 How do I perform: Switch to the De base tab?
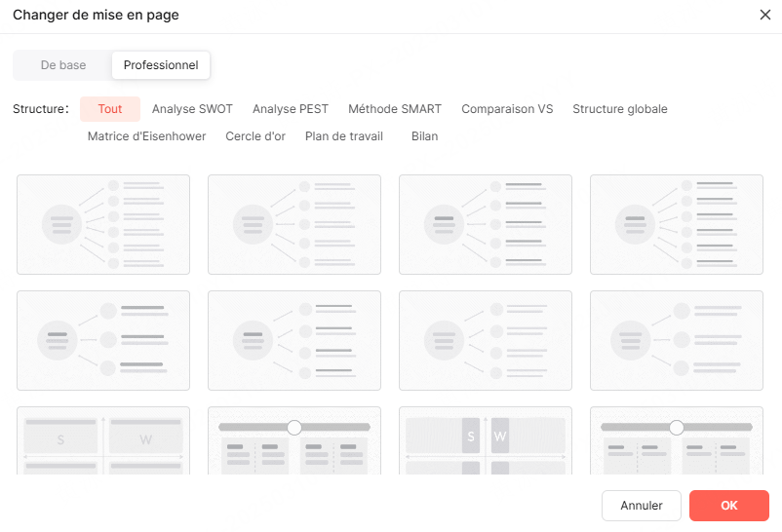point(62,65)
